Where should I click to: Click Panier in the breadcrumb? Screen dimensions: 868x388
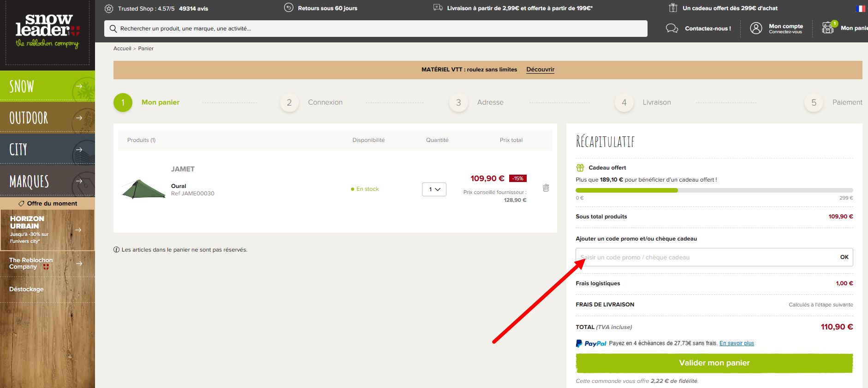(x=146, y=48)
